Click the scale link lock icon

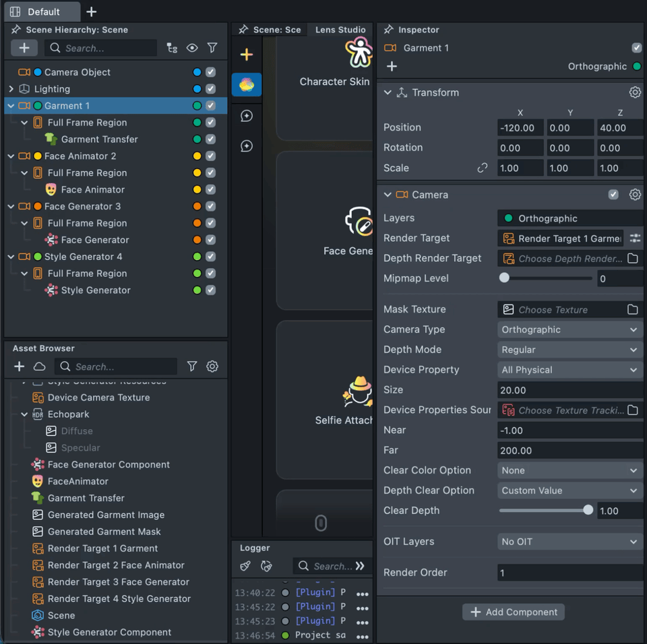(x=483, y=168)
